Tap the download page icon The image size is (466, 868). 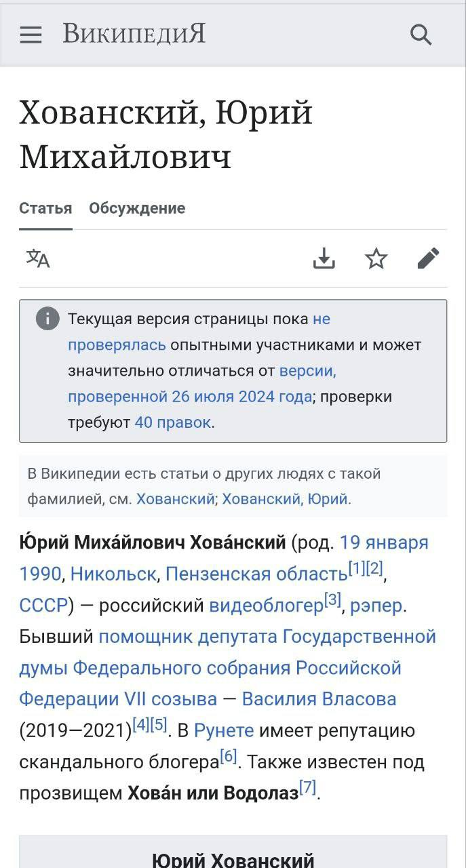click(x=324, y=258)
